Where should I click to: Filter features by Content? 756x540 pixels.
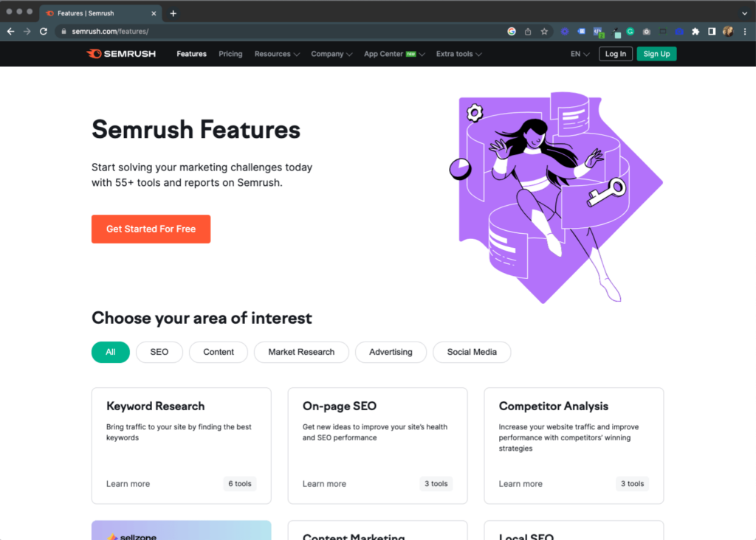tap(219, 352)
